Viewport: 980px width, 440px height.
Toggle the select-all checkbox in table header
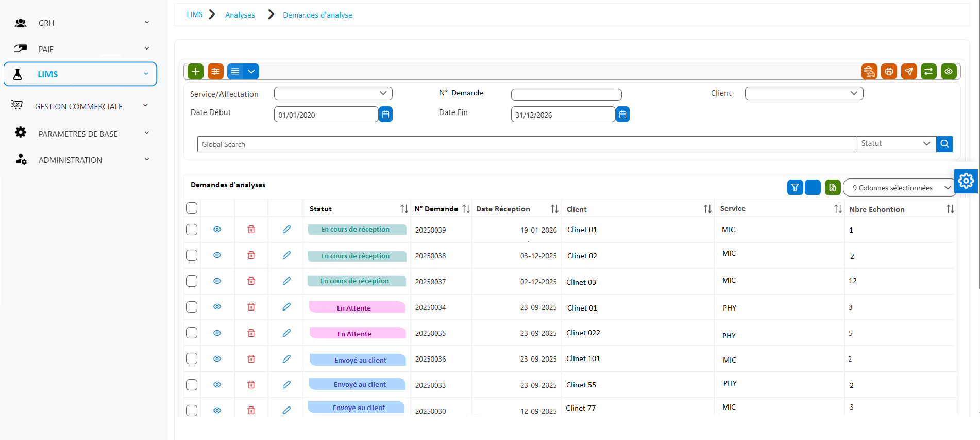click(x=192, y=208)
